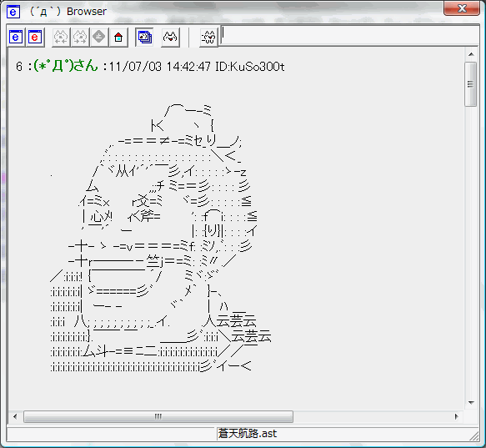The height and width of the screenshot is (448, 486).
Task: Click the greyed-out back cat icon
Action: pos(61,38)
